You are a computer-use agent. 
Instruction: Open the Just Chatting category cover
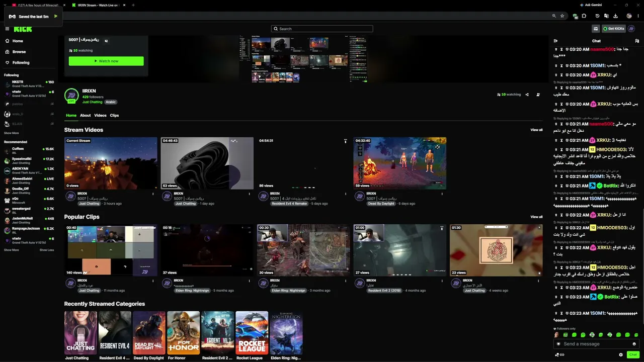(x=80, y=333)
